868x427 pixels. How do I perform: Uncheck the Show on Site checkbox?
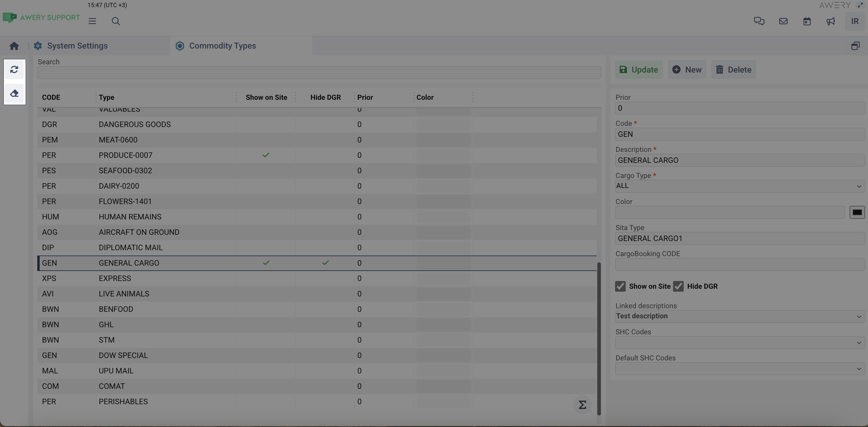[620, 286]
